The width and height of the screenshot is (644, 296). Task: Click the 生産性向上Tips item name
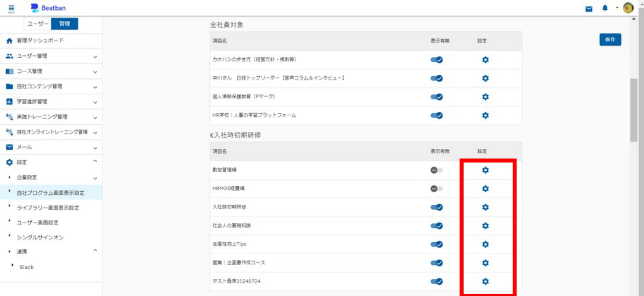(x=229, y=244)
